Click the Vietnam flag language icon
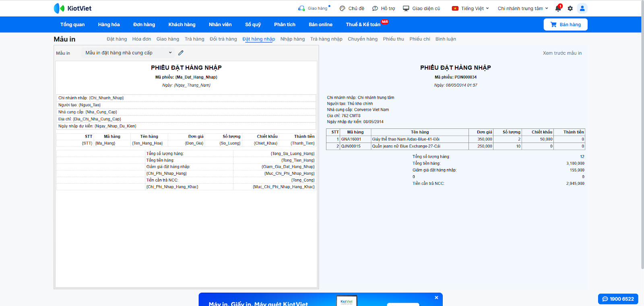This screenshot has width=644, height=306. click(x=455, y=8)
